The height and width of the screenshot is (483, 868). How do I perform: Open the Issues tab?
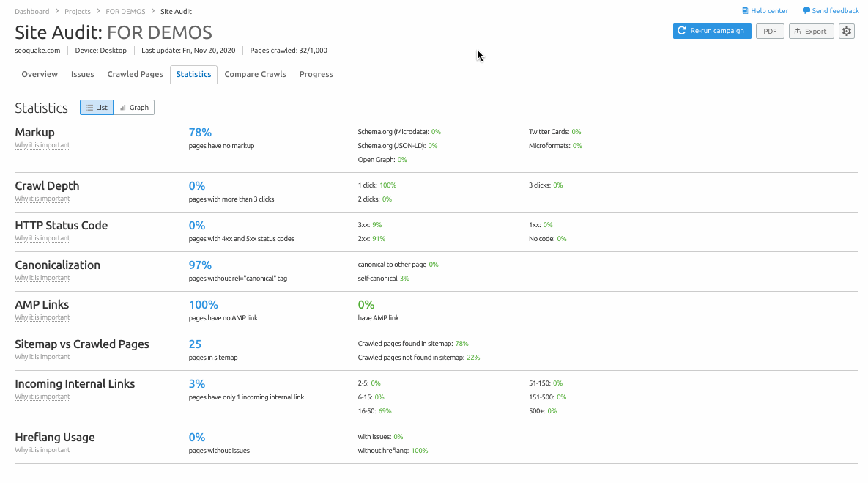(x=82, y=75)
